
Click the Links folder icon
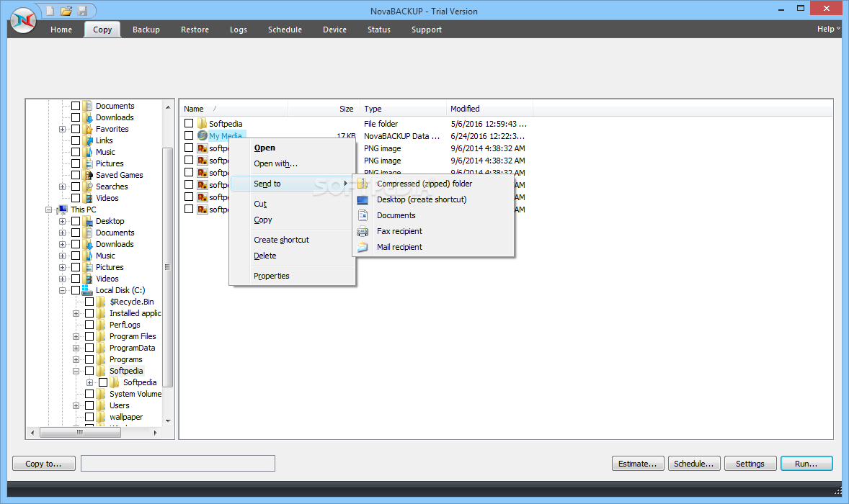pos(88,140)
